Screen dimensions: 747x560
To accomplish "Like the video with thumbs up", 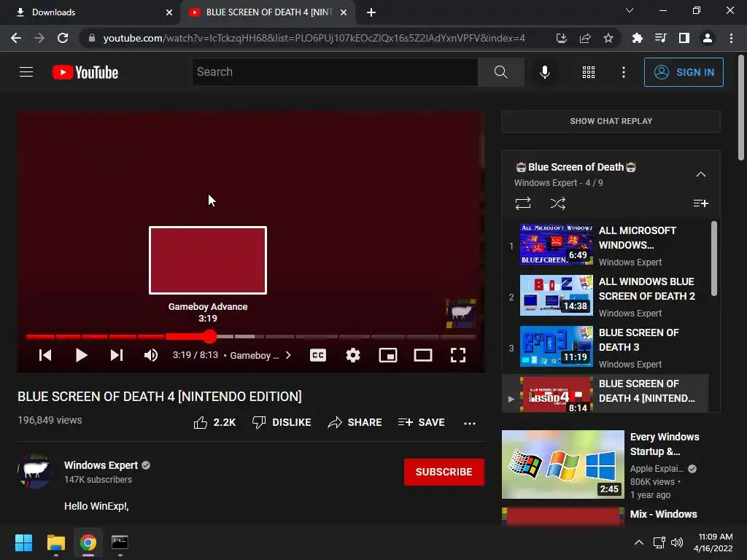I will click(214, 422).
